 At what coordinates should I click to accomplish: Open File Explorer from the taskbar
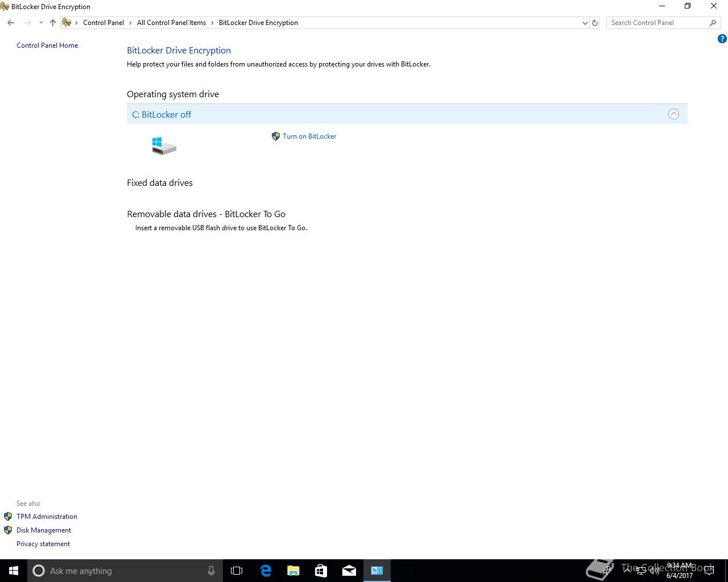coord(293,571)
